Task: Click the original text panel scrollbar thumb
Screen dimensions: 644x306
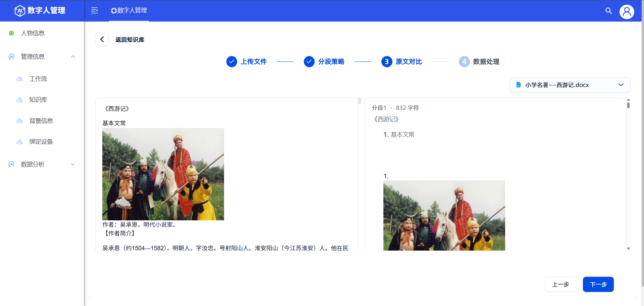Action: (359, 101)
